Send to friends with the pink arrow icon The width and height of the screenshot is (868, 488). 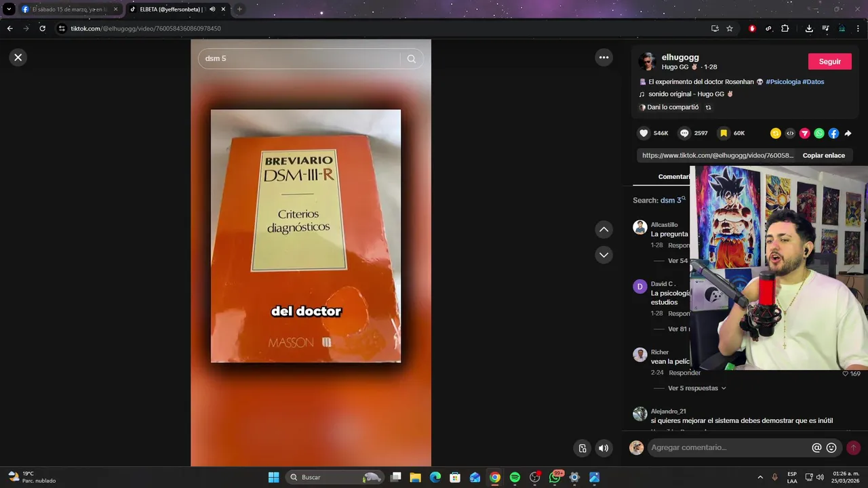pyautogui.click(x=804, y=134)
